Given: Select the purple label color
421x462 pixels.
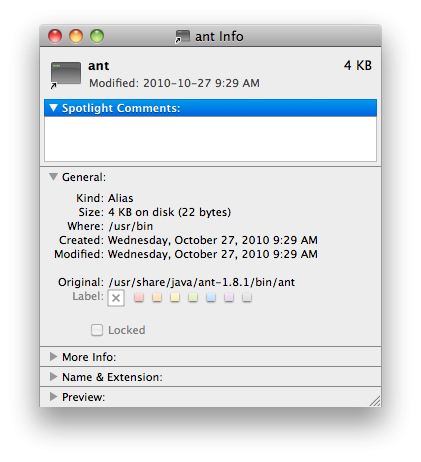Looking at the screenshot, I should (229, 297).
